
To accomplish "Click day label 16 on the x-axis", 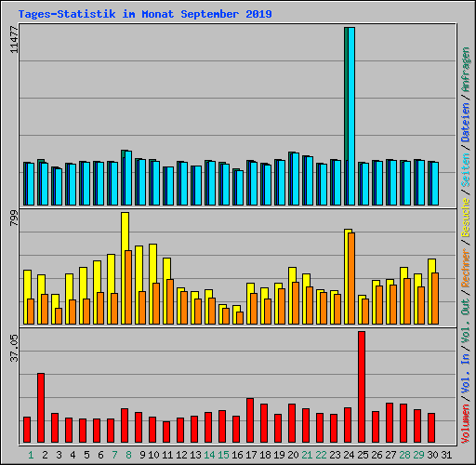I will 237,455.
